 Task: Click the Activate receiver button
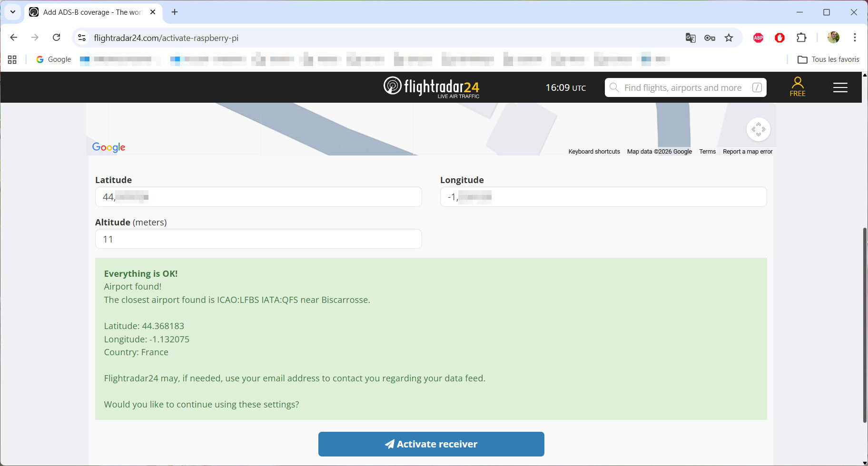[x=431, y=444]
